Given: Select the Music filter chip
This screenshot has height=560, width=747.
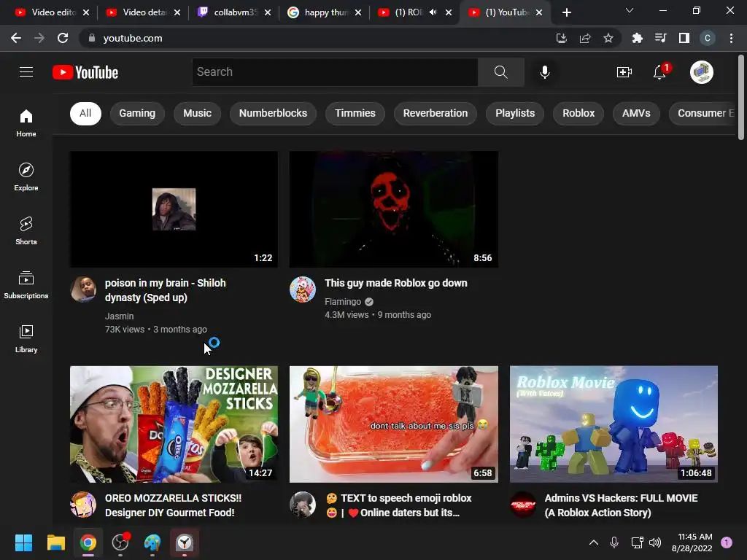Looking at the screenshot, I should click(197, 113).
